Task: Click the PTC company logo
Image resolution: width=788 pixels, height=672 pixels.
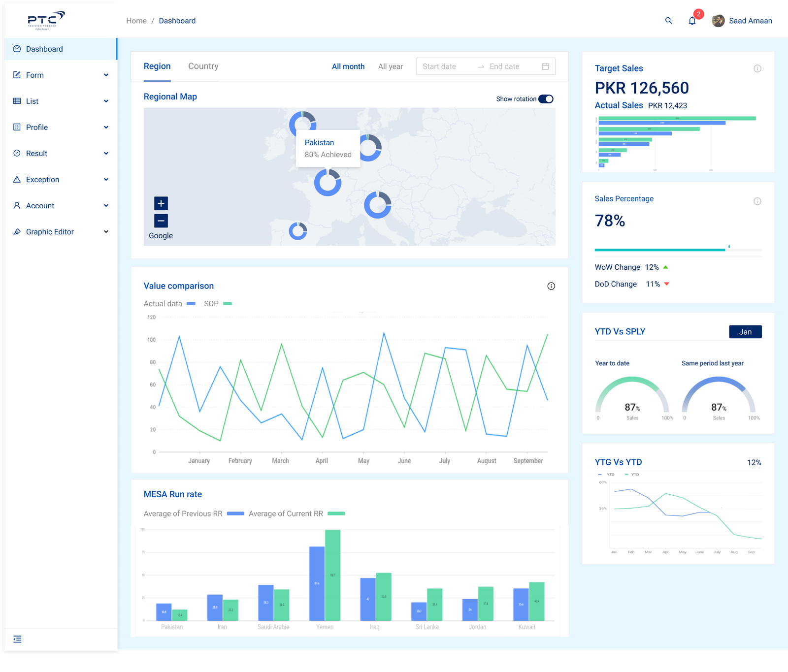Action: point(46,21)
